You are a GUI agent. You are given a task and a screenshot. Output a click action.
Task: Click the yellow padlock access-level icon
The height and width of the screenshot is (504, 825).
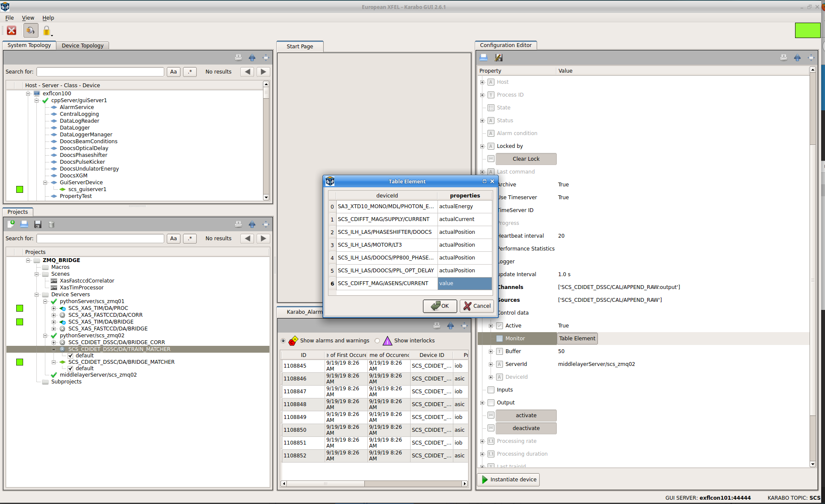[x=47, y=30]
